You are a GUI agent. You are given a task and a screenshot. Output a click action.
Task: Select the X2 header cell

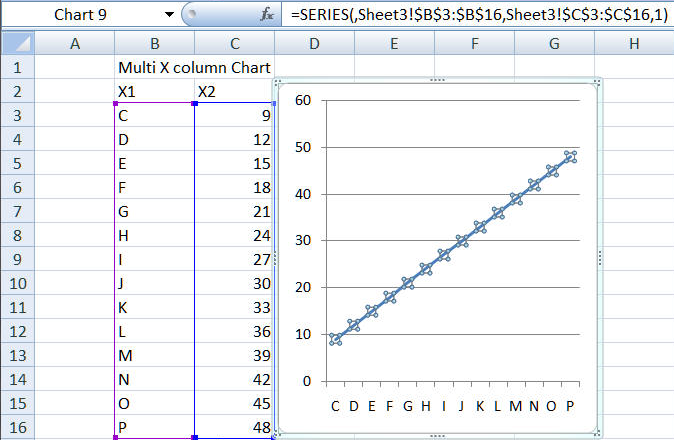233,92
